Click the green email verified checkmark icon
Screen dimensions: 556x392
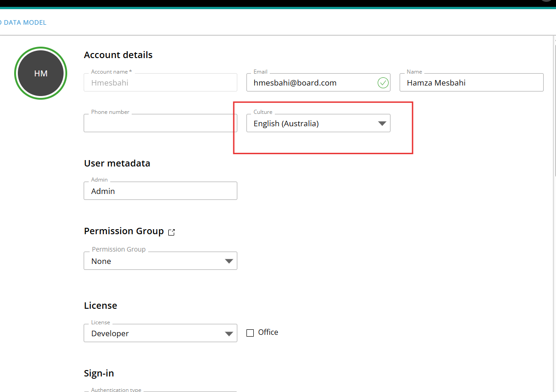(383, 83)
